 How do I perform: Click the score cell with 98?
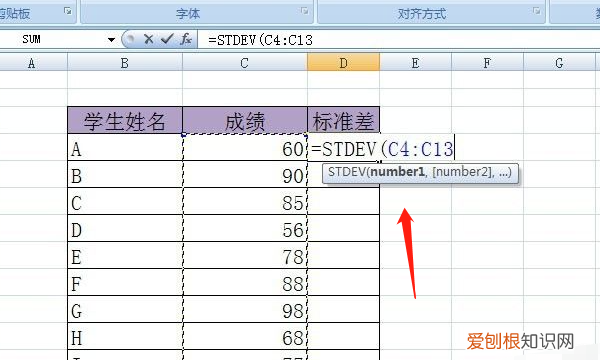pyautogui.click(x=245, y=310)
